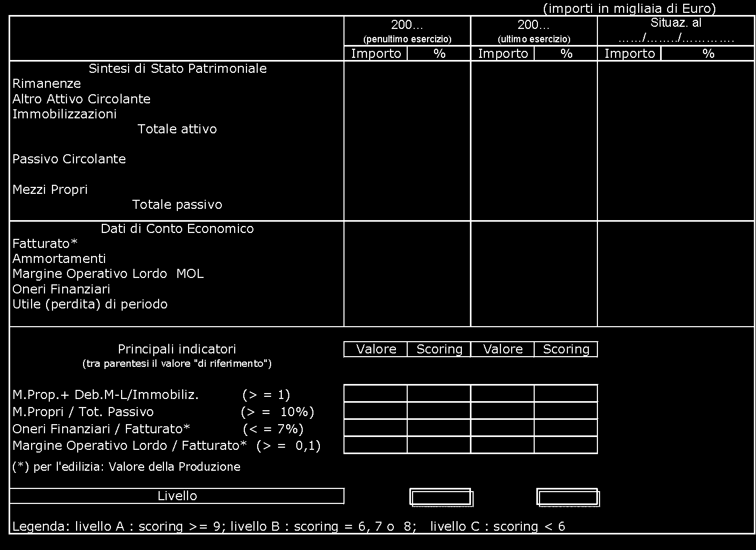Click the "tra parentesi il valore di riferimento" note
The image size is (756, 550).
tap(177, 364)
